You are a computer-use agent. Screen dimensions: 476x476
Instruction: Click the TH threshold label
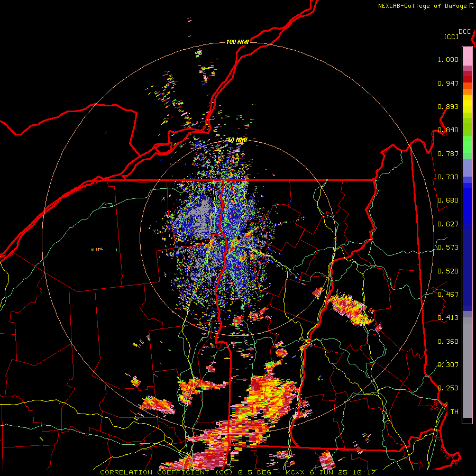click(x=454, y=412)
